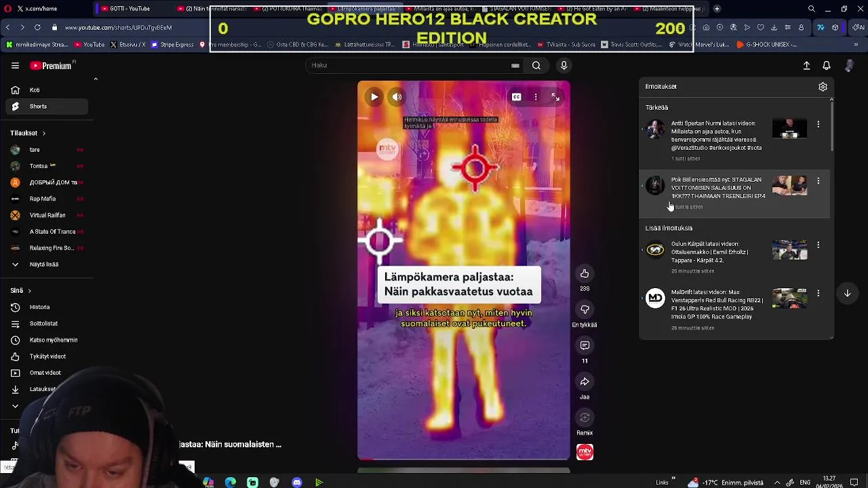The width and height of the screenshot is (868, 488).
Task: Open Discord from the Windows taskbar
Action: pos(296,483)
